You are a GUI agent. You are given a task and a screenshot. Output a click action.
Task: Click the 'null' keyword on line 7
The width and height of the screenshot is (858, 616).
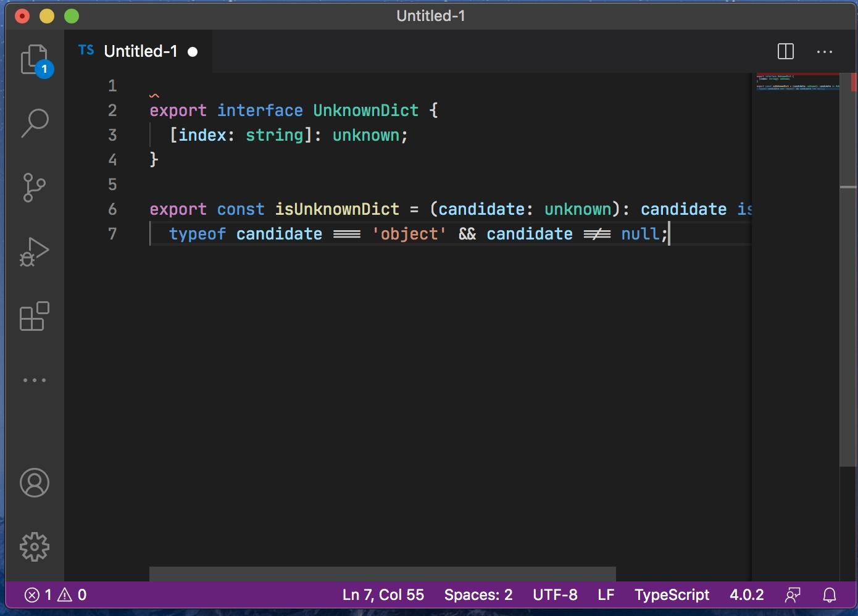click(x=640, y=234)
